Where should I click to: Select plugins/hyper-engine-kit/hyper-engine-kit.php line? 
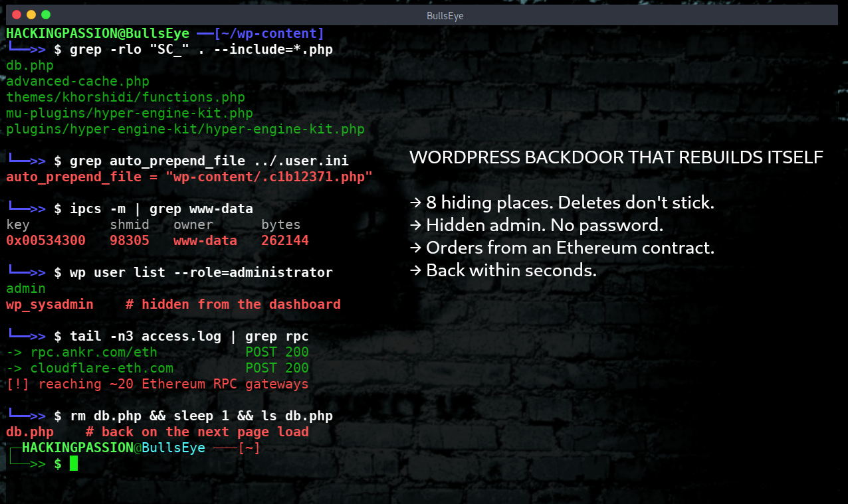pyautogui.click(x=185, y=129)
